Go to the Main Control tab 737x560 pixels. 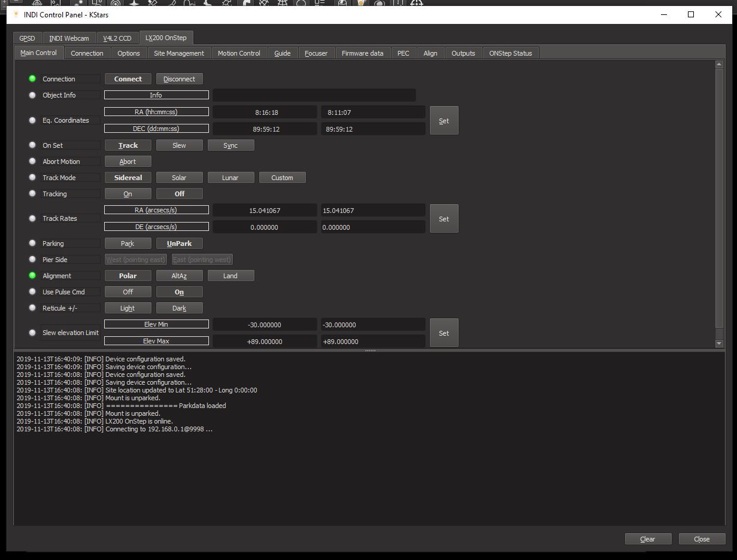(38, 53)
